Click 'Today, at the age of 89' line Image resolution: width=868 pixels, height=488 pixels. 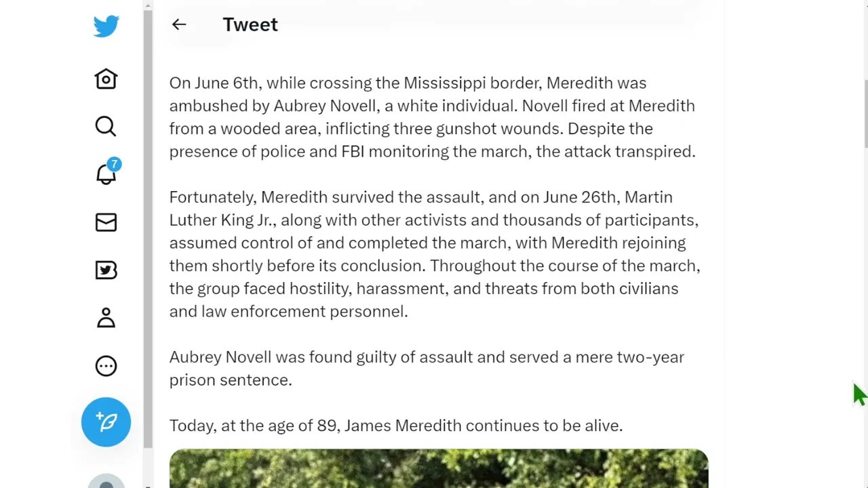tap(395, 426)
